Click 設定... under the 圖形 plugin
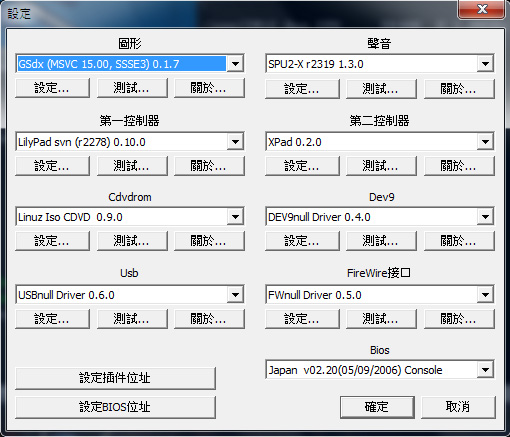Image resolution: width=510 pixels, height=437 pixels. (52, 88)
